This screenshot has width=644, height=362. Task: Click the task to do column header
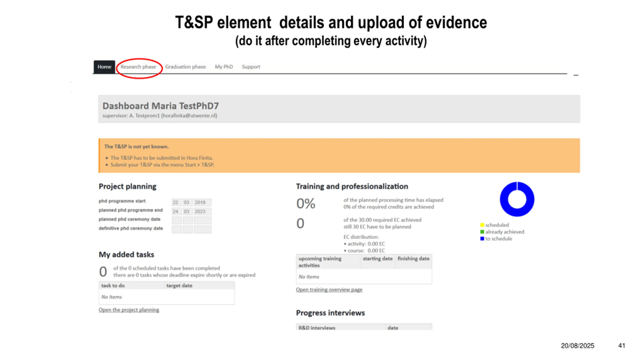pyautogui.click(x=131, y=286)
